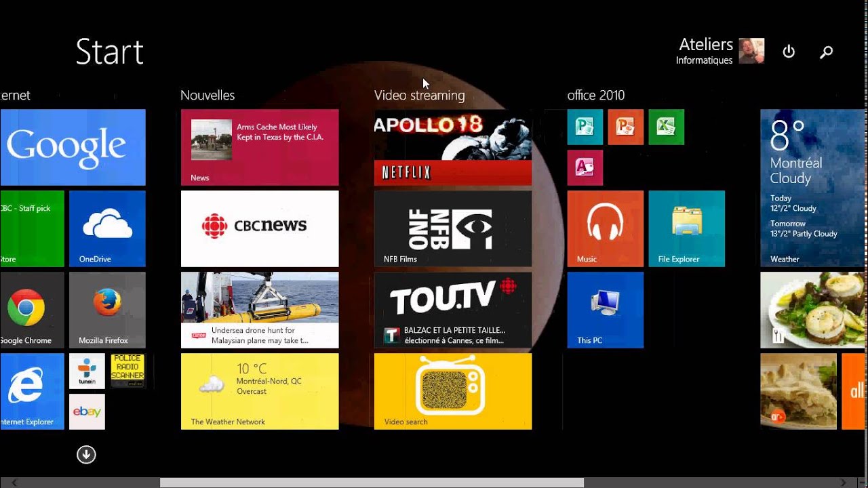The width and height of the screenshot is (868, 488).
Task: Open the TOU.TV tile
Action: pos(453,310)
